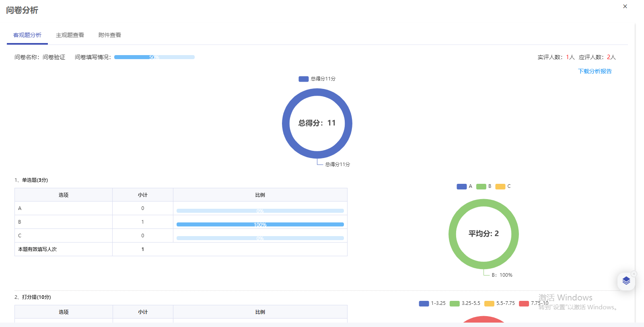The image size is (644, 327).
Task: Select the 小计 header of the 单选题 table
Action: tap(143, 195)
